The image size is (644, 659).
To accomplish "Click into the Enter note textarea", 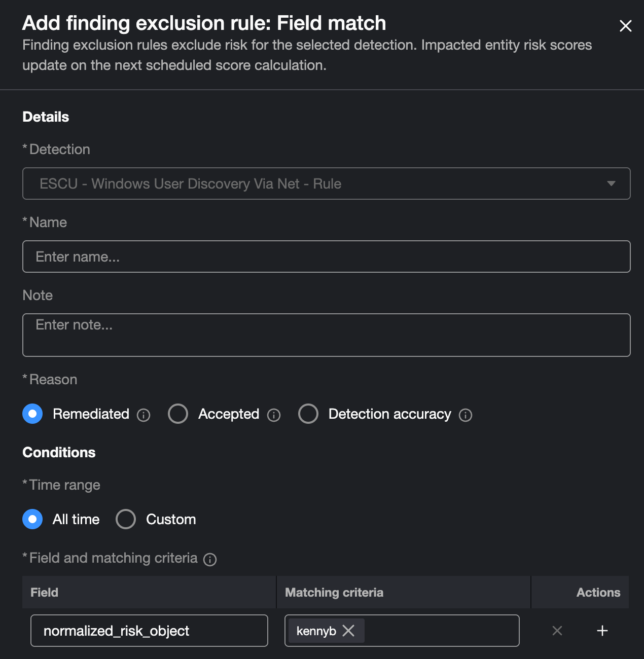I will coord(326,335).
